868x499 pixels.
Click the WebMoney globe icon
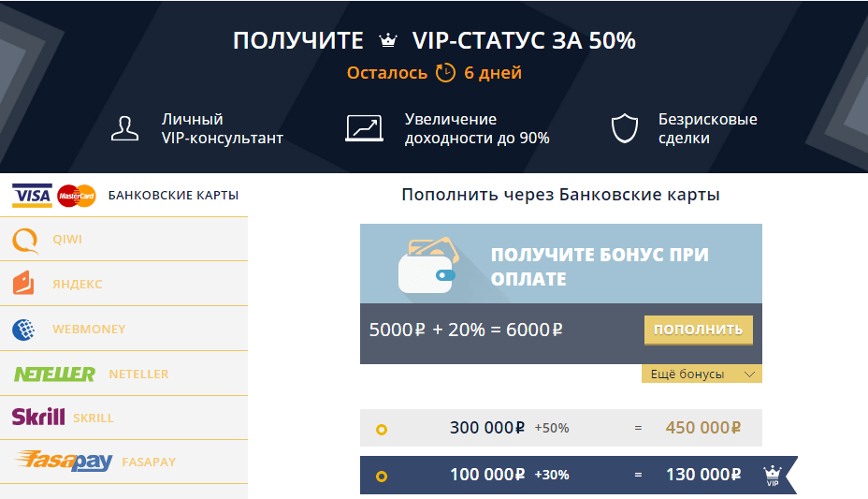click(x=23, y=330)
